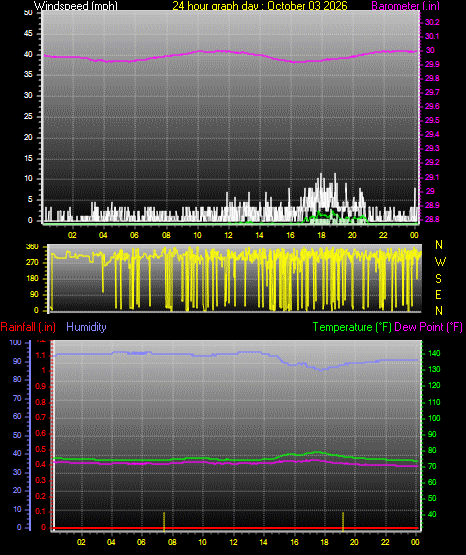Click the 80 value on humidity axis
Screen dimensions: 466x555
click(17, 379)
